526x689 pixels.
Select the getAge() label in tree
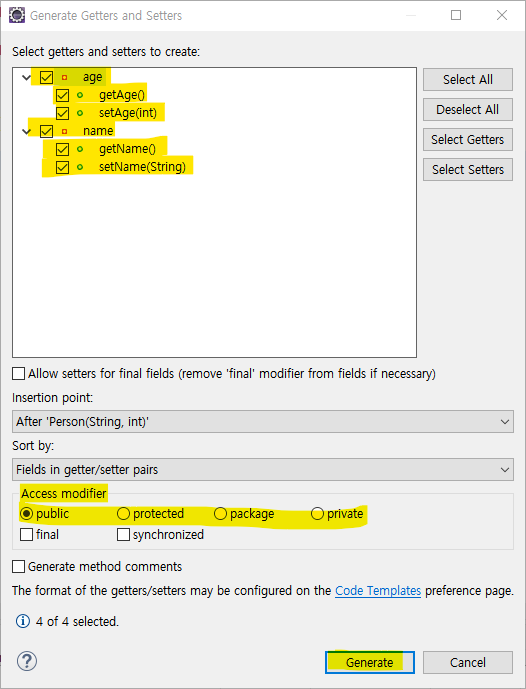pyautogui.click(x=122, y=95)
